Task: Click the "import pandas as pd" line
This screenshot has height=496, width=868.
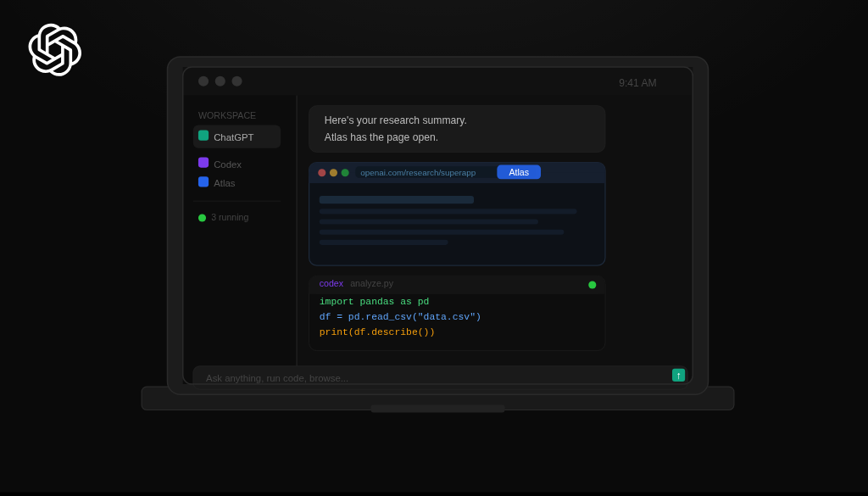Action: (x=374, y=302)
